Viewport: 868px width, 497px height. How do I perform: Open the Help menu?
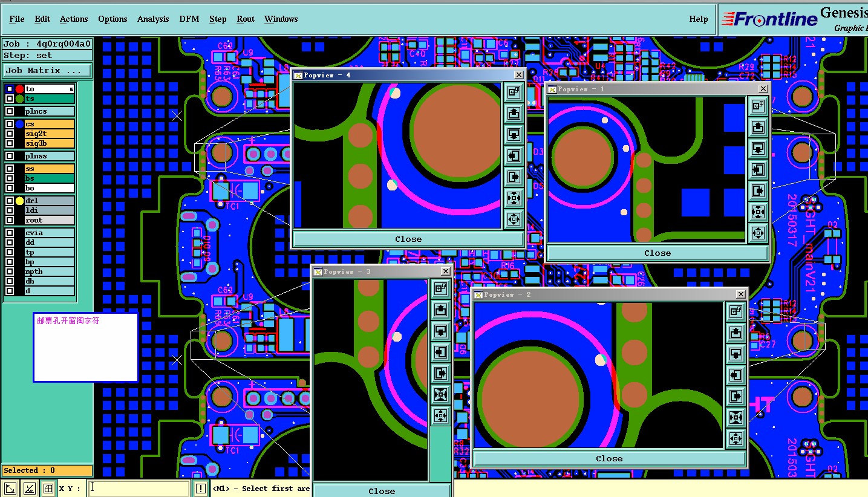(x=699, y=19)
